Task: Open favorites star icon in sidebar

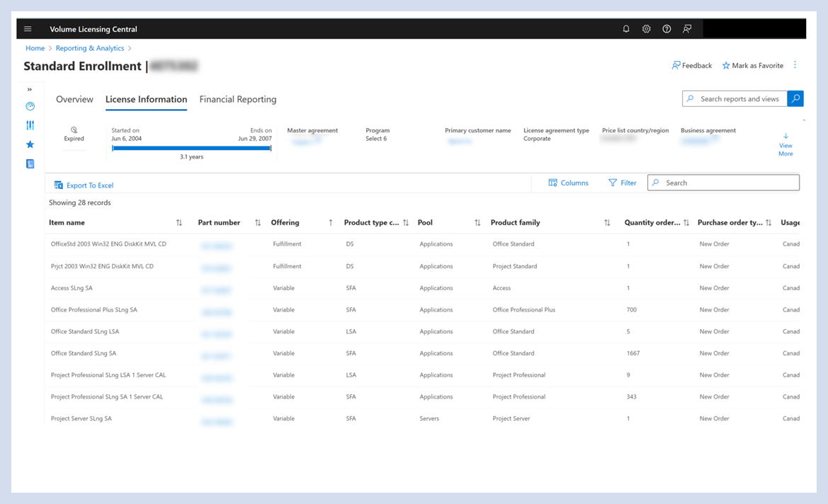Action: 30,144
